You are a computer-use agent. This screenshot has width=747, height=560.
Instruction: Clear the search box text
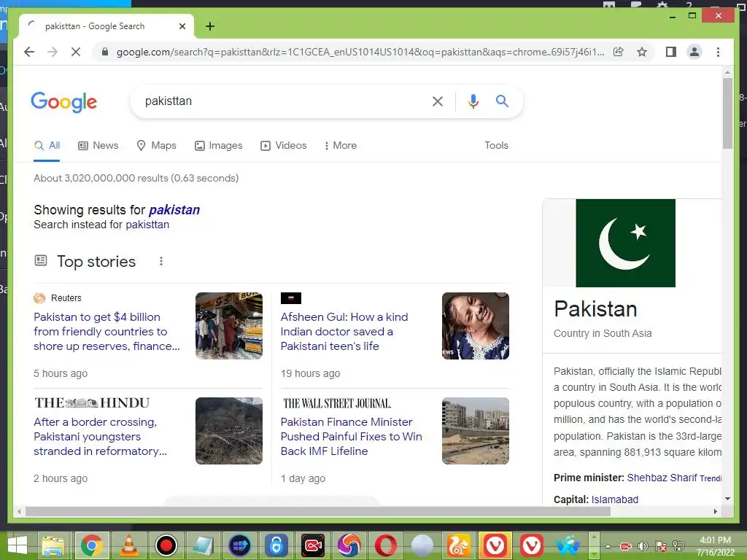438,101
